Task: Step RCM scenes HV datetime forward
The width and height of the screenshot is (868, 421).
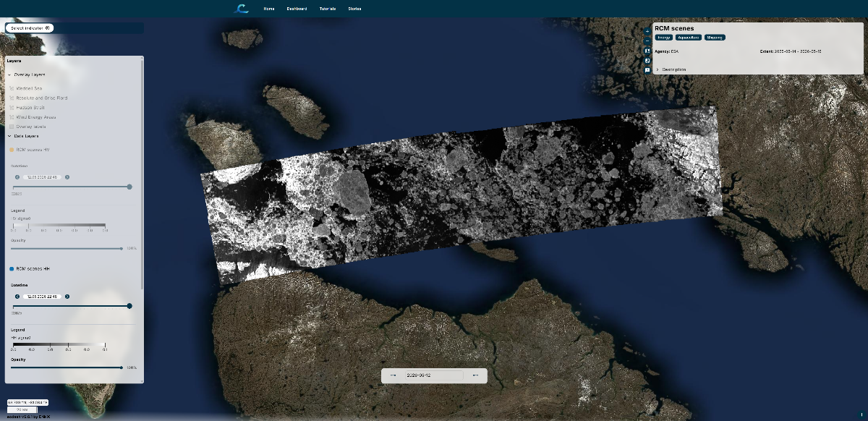Action: click(x=67, y=177)
